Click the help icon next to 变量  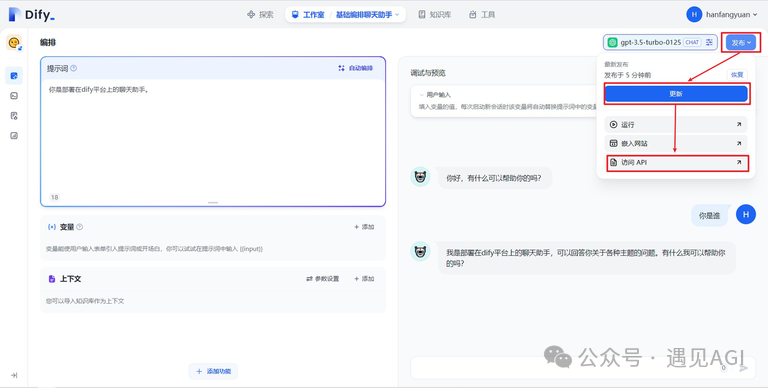[x=79, y=227]
